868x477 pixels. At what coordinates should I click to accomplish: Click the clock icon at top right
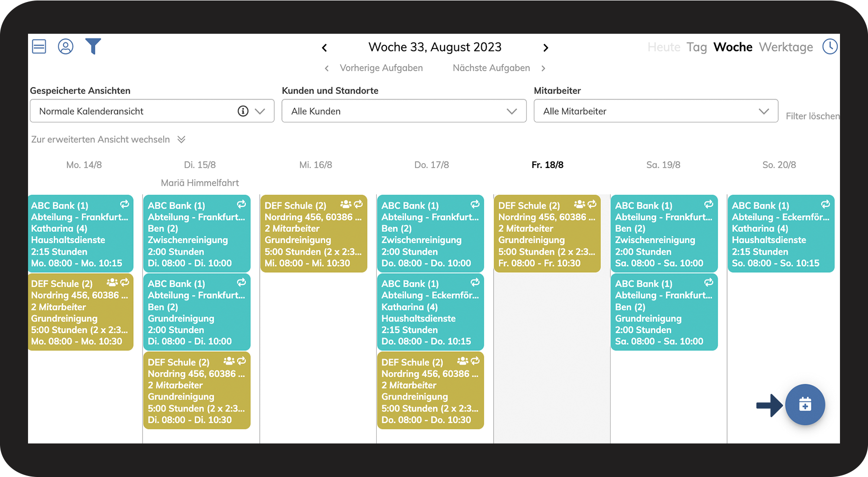[830, 47]
